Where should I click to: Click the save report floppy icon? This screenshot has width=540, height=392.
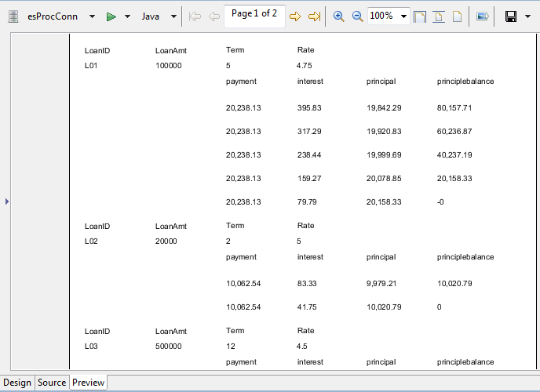click(510, 16)
